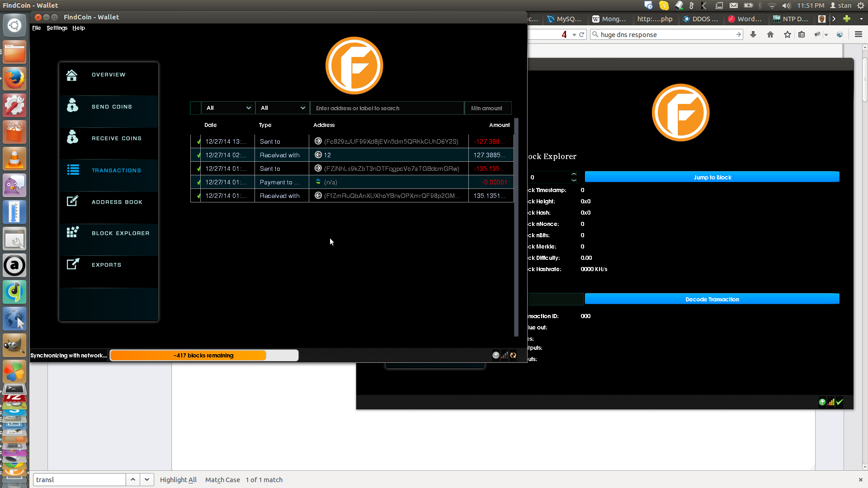Go to Firefox home page icon
This screenshot has width=868, height=488.
coord(770,34)
